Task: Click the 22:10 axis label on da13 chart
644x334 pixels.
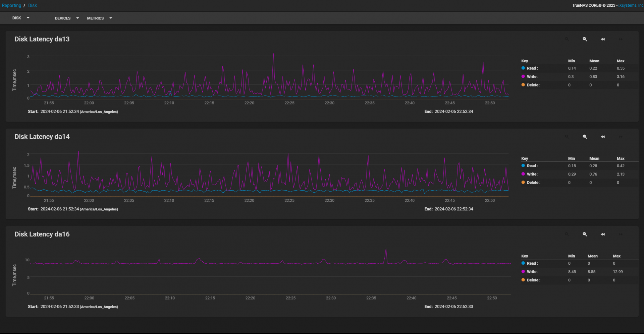Action: (x=169, y=103)
